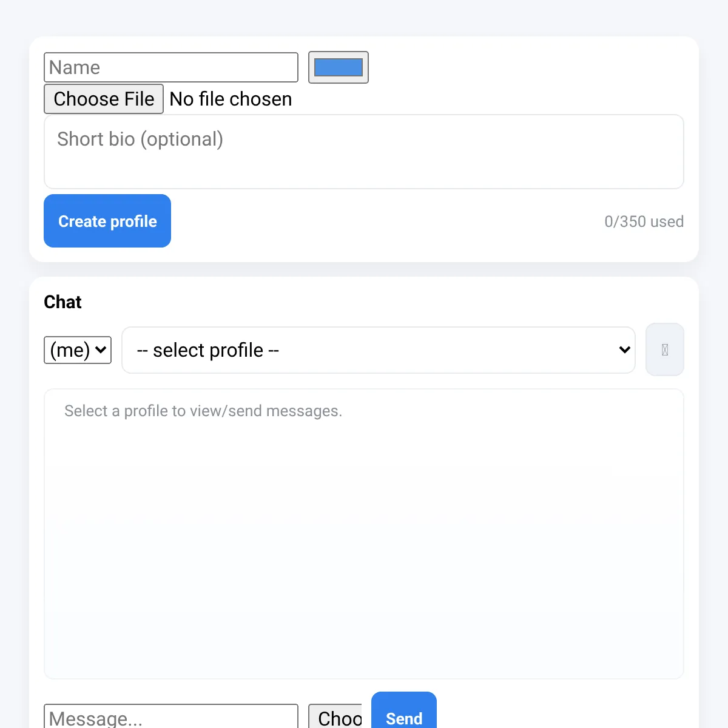Click the profile Choose File button
The image size is (728, 728).
pyautogui.click(x=104, y=99)
